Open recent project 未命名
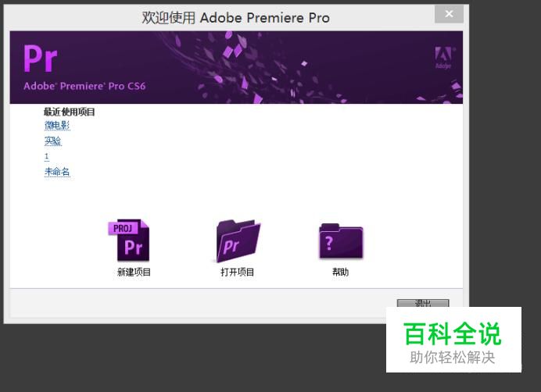The image size is (541, 392). pos(57,171)
